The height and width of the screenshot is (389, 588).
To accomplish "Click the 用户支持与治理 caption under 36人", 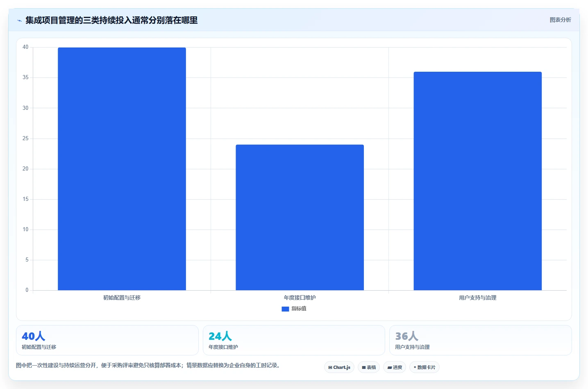I will 412,347.
